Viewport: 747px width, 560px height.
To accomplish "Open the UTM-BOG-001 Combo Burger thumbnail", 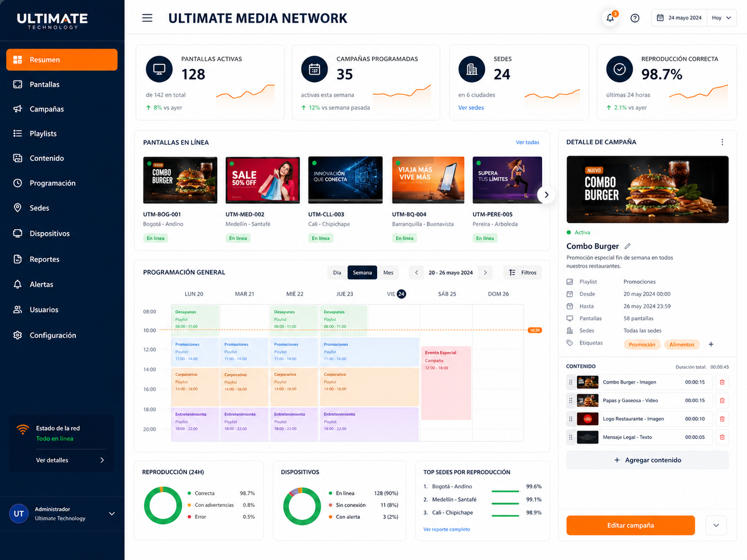I will click(180, 180).
